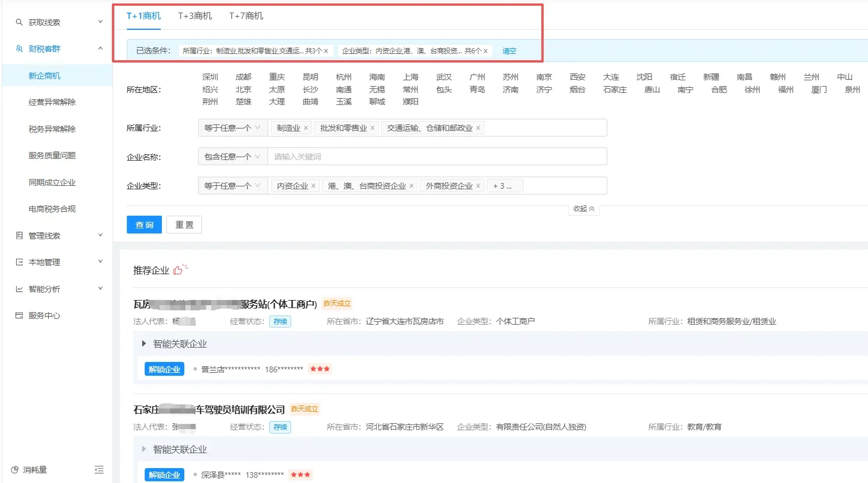The width and height of the screenshot is (868, 483).
Task: Click the 管理线索 sidebar icon
Action: point(19,236)
